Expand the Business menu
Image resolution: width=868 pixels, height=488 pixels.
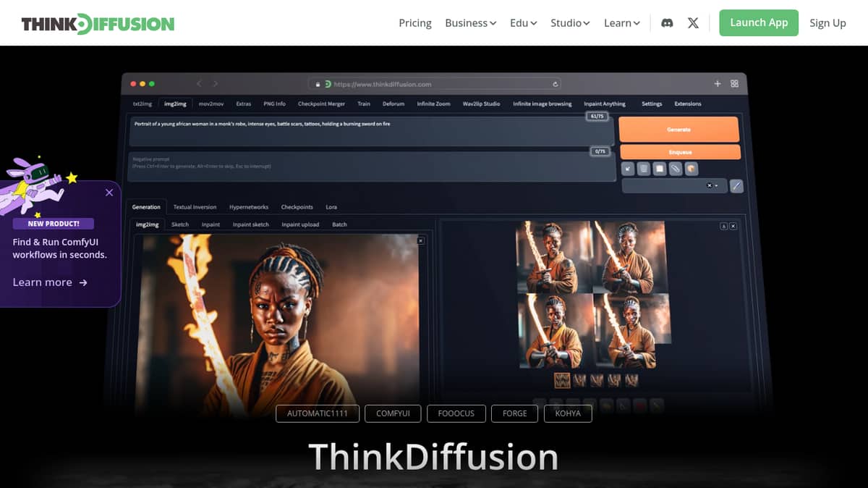point(470,23)
